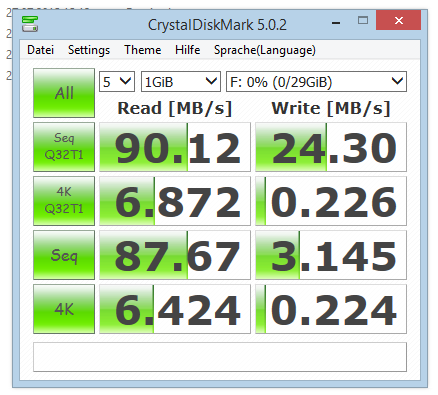This screenshot has height=395, width=438.
Task: Click the 4K read result 6.424
Action: tap(175, 309)
